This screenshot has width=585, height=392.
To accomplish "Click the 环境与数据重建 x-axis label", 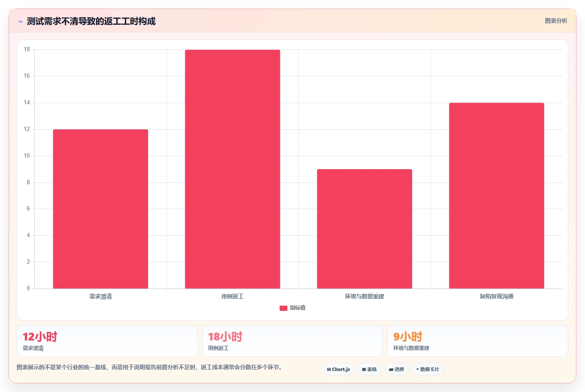I will [364, 296].
